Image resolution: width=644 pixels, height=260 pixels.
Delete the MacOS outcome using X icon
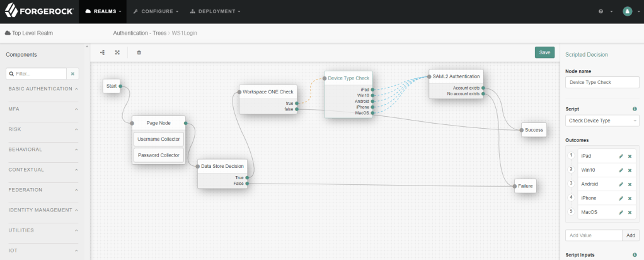tap(630, 212)
